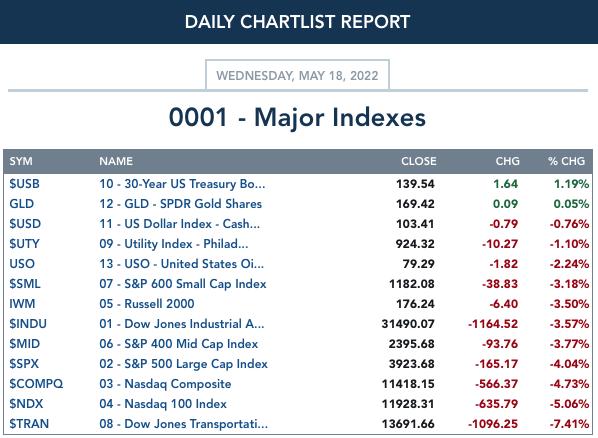This screenshot has height=438, width=598.
Task: Open Dow Jones Transportation chart link
Action: (x=183, y=424)
